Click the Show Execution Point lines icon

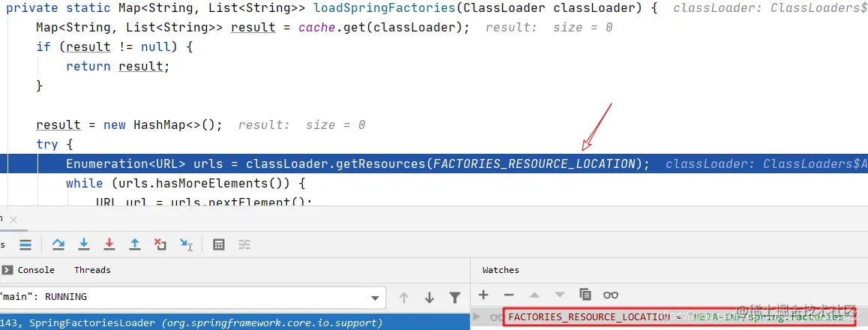(25, 244)
